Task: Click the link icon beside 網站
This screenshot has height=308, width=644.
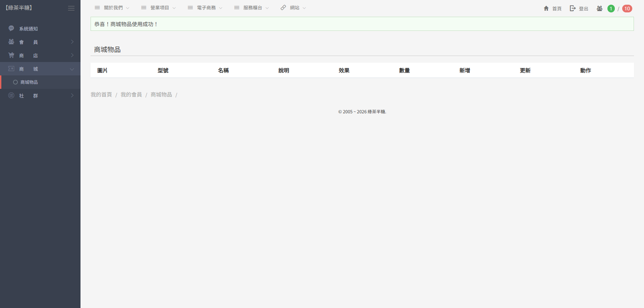Action: pyautogui.click(x=283, y=8)
